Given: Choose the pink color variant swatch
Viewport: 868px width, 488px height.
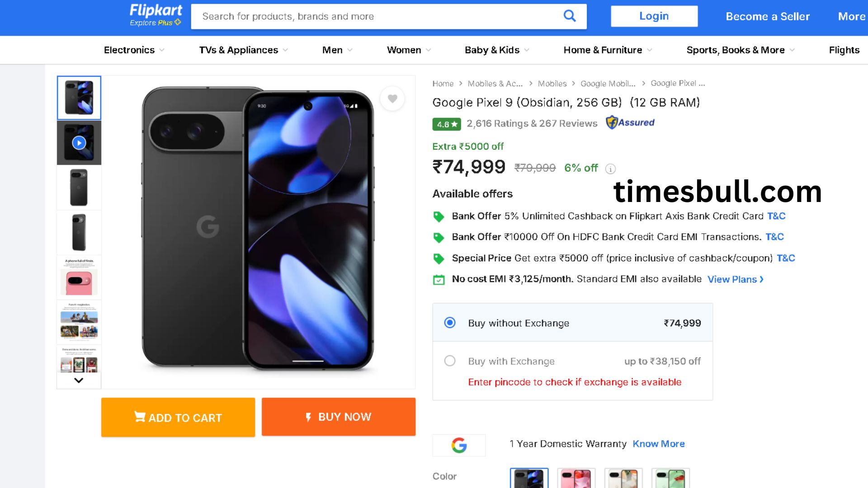Looking at the screenshot, I should coord(576,479).
